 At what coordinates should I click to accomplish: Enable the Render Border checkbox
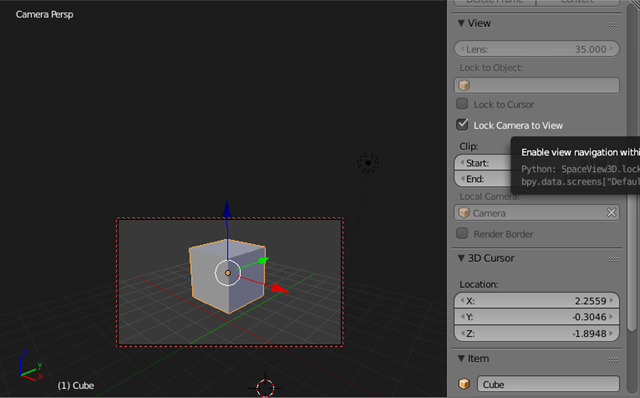point(462,233)
